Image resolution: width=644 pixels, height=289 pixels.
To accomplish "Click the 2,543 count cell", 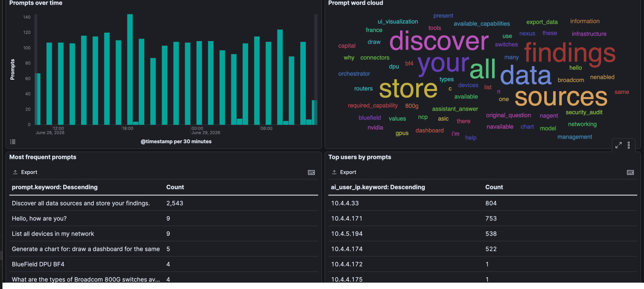I will click(175, 203).
